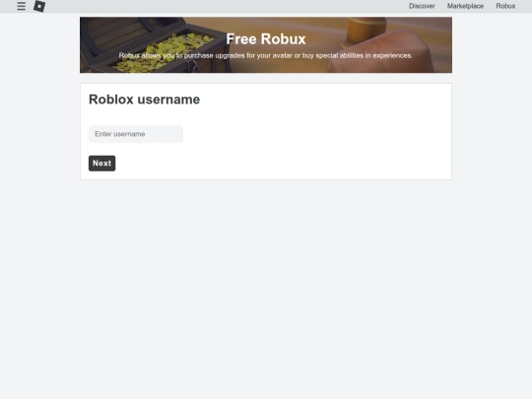Click empty gray page background below form
Image resolution: width=532 pixels, height=399 pixels.
[x=266, y=289]
